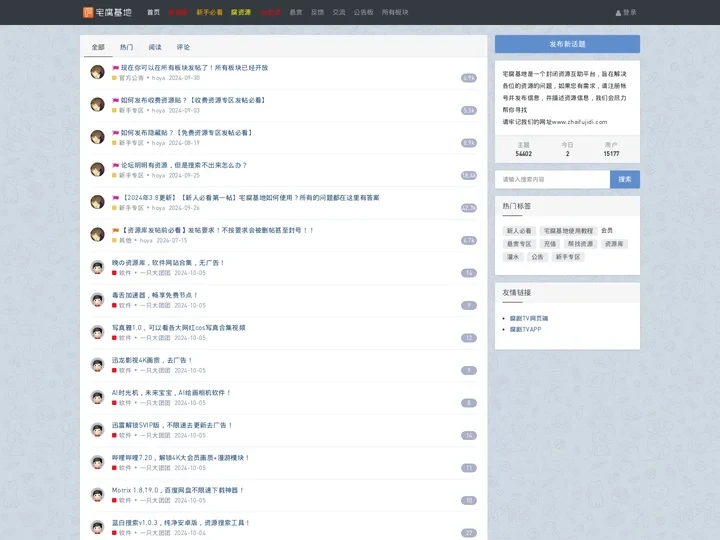Open the 帮找资源 tag
Viewport: 720px width, 540px height.
[x=580, y=244]
